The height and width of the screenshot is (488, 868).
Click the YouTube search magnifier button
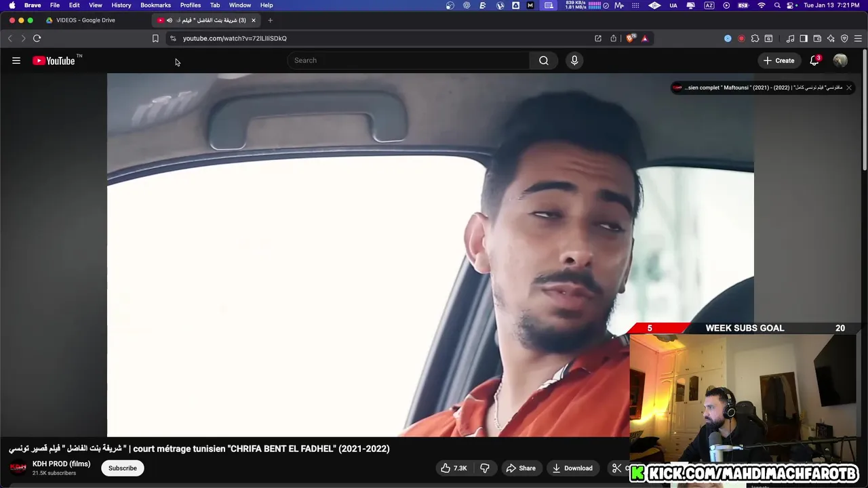click(x=544, y=60)
